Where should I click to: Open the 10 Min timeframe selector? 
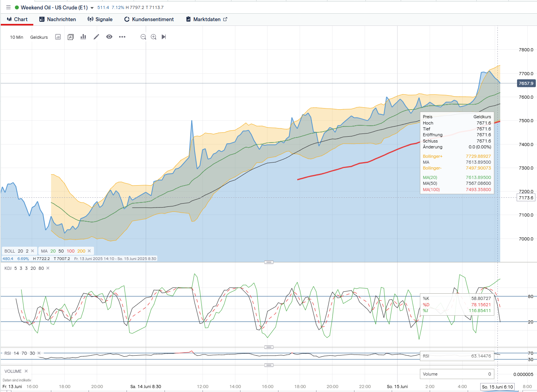click(x=16, y=37)
